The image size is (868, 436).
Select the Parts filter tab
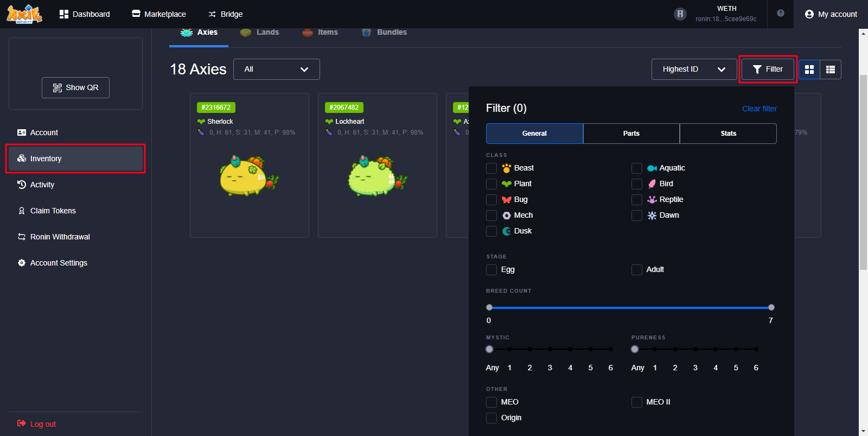point(631,134)
